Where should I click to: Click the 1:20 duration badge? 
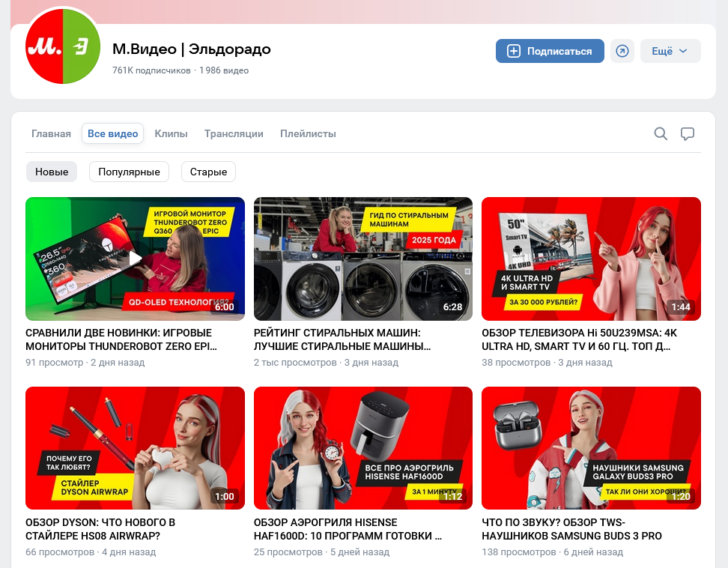[681, 497]
